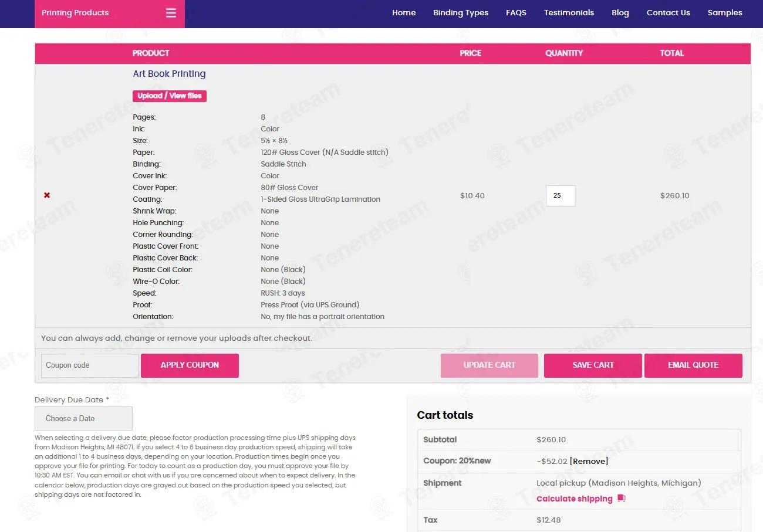Click the Apply Coupon button
Screen dimensions: 763x532
pos(190,365)
